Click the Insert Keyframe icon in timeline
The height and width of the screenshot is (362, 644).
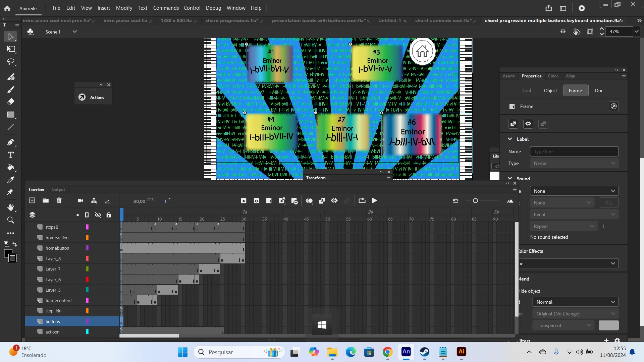pos(244,201)
